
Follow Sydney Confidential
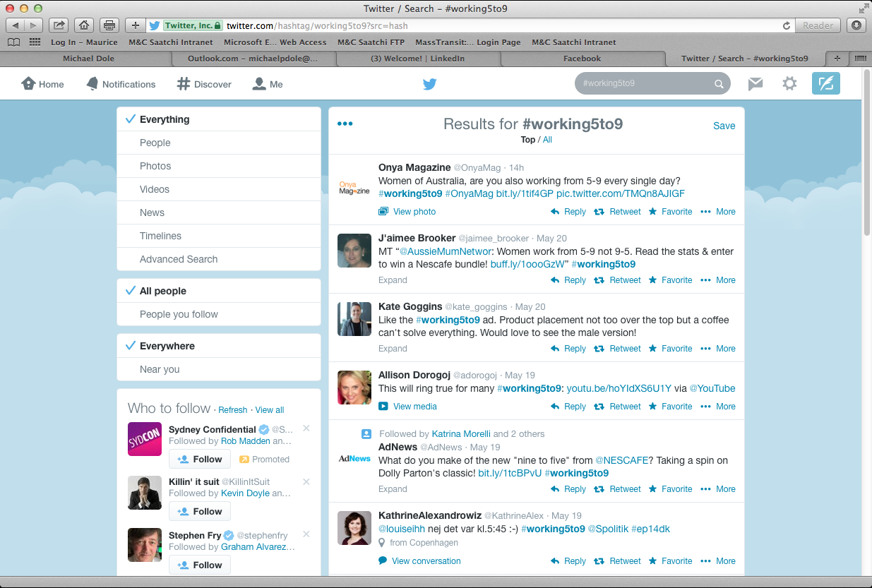pos(200,459)
